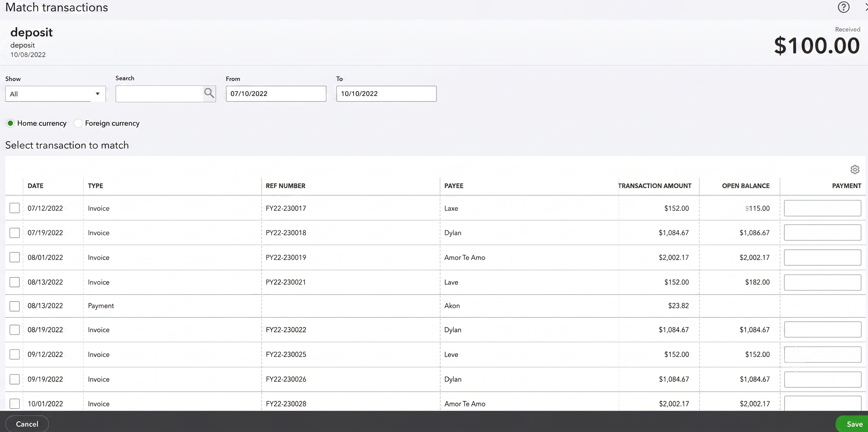Click payee Leve
Image resolution: width=868 pixels, height=432 pixels.
pos(451,355)
